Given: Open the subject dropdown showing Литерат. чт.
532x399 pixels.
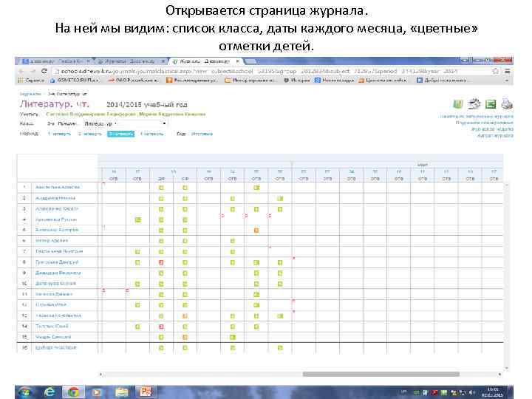Looking at the screenshot, I should (x=125, y=123).
